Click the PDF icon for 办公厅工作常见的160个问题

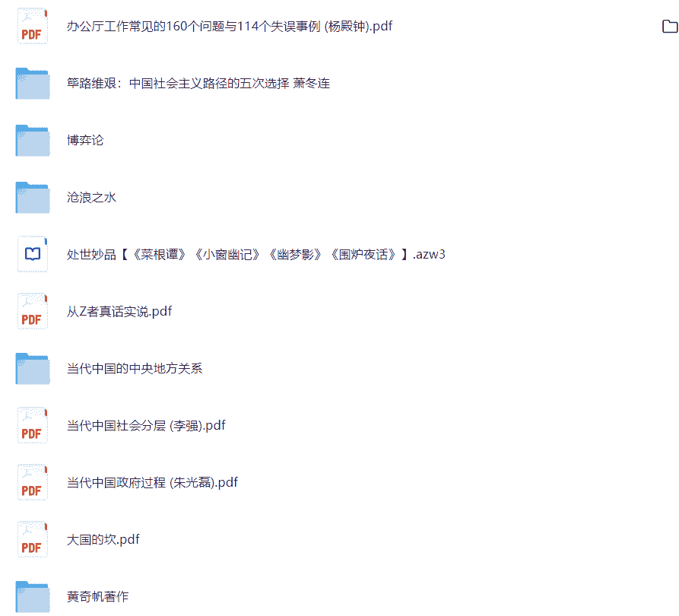click(x=33, y=26)
